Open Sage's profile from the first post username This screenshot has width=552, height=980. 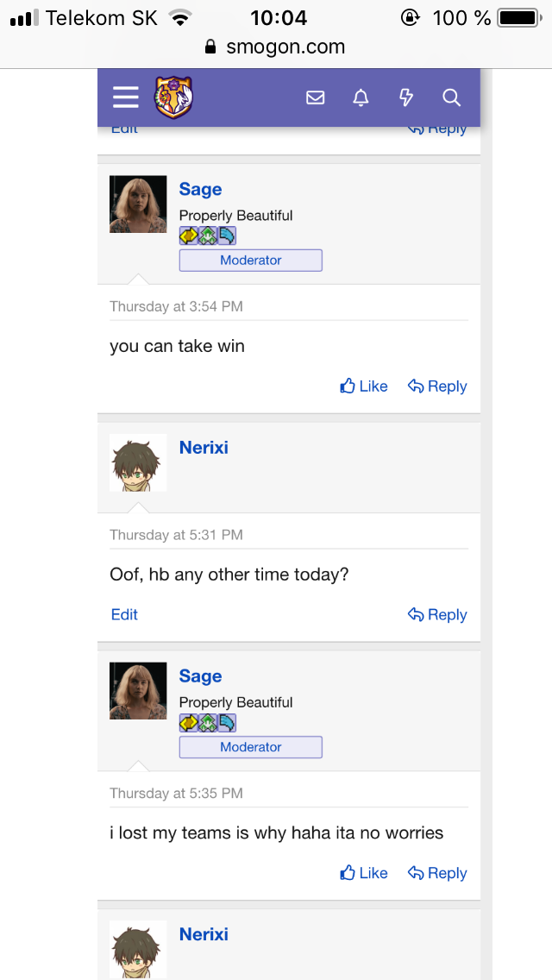200,190
